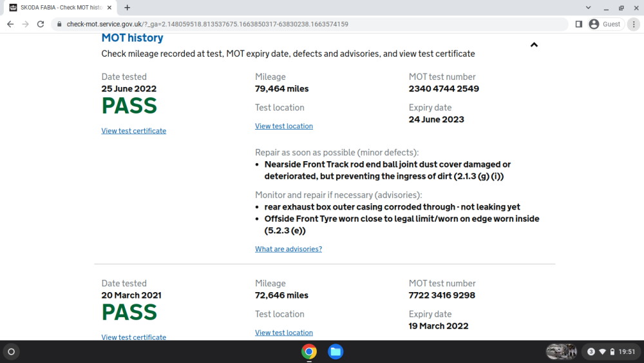This screenshot has width=644, height=363.
Task: Close the SKODA FABIA tab
Action: [x=109, y=7]
